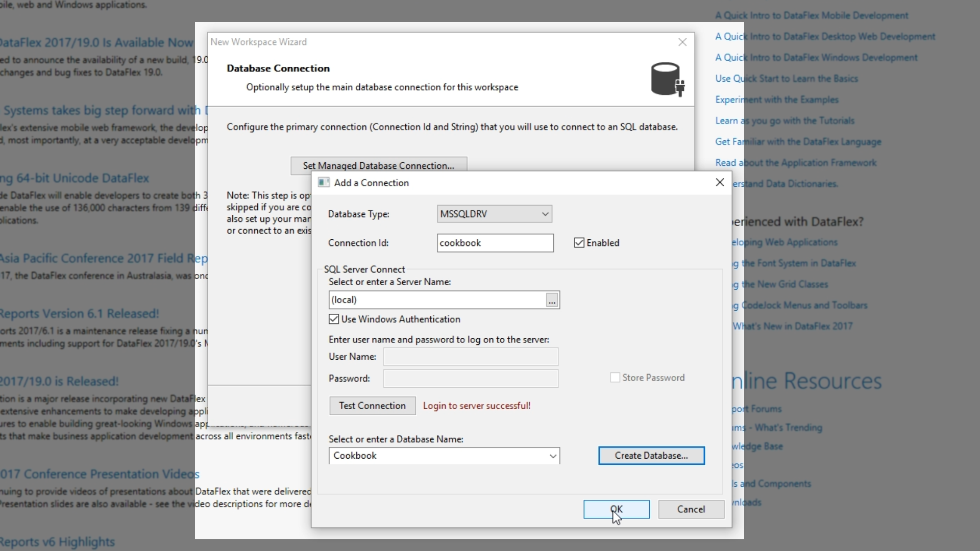
Task: Check the Store Password option
Action: point(615,378)
